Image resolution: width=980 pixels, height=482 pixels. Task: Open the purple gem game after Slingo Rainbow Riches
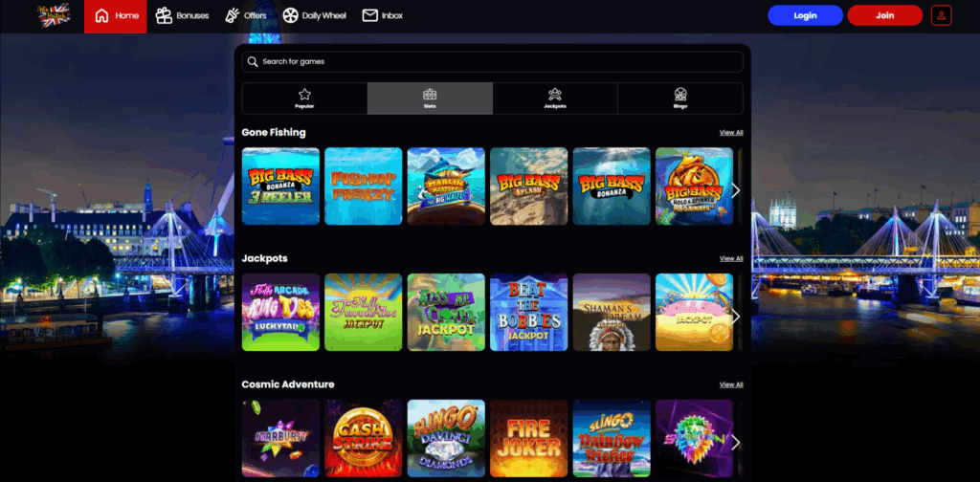point(695,438)
